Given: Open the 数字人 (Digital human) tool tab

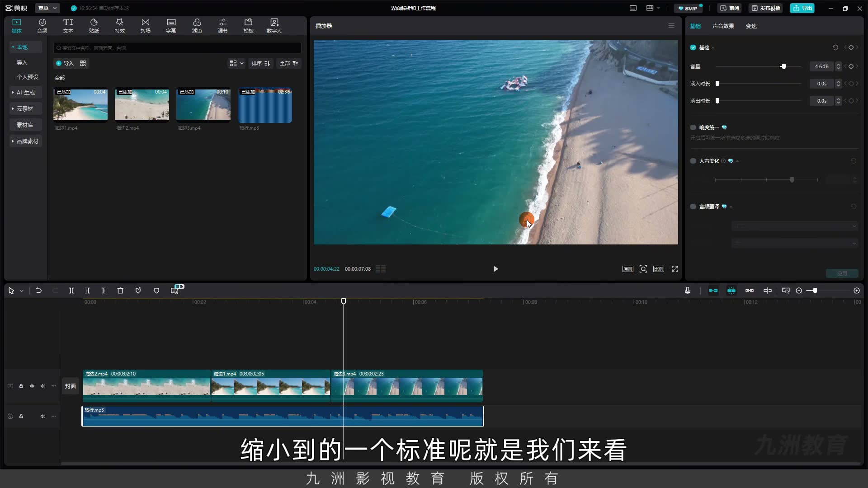Looking at the screenshot, I should pos(274,26).
